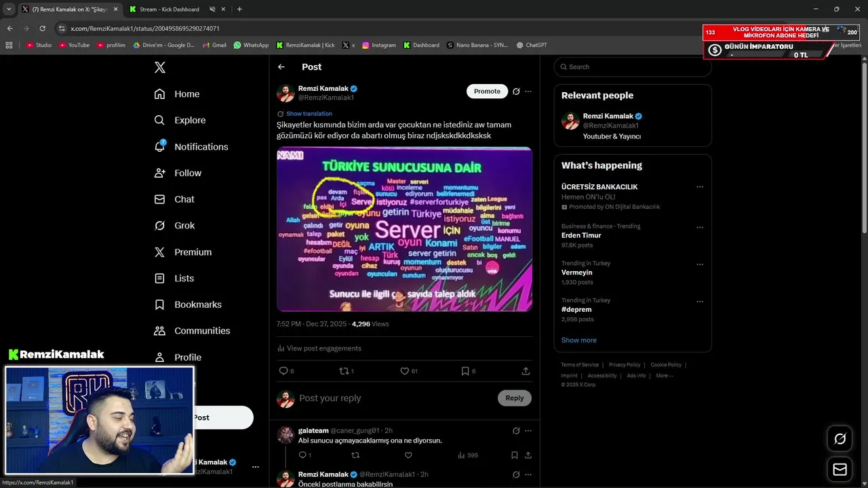Open Follow in the sidebar

click(x=178, y=173)
